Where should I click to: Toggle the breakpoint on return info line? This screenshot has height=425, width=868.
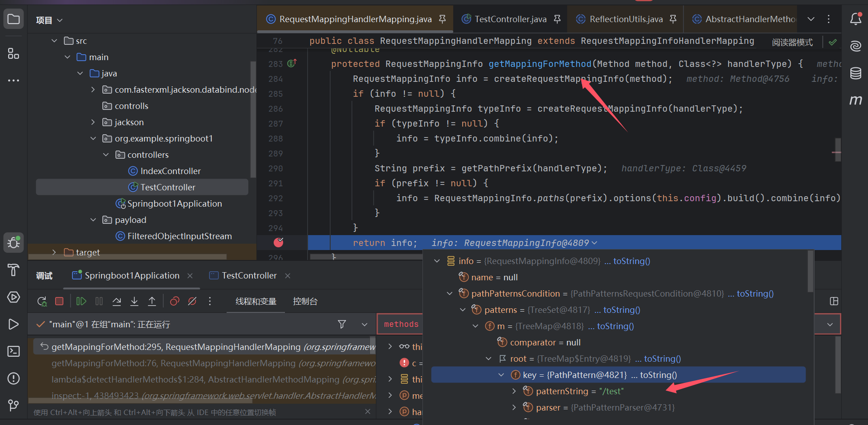(279, 243)
